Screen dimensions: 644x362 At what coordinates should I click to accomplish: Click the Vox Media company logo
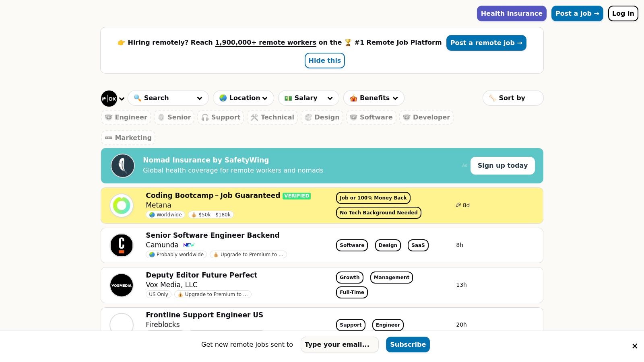[x=122, y=285]
